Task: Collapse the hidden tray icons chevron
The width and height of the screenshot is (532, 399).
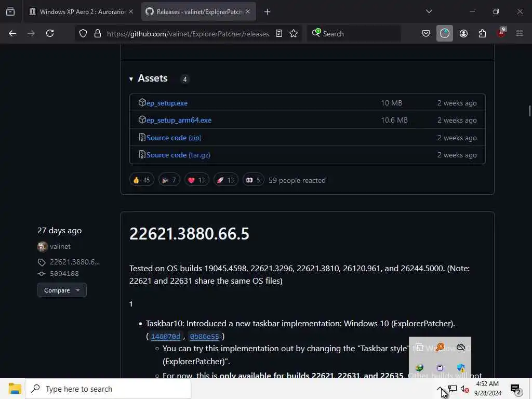Action: pos(440,389)
